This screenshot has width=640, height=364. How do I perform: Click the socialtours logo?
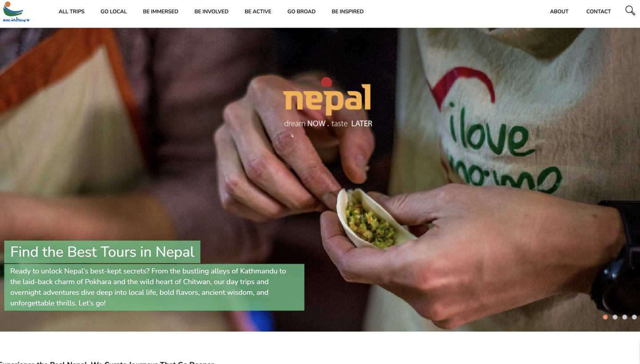pos(16,12)
